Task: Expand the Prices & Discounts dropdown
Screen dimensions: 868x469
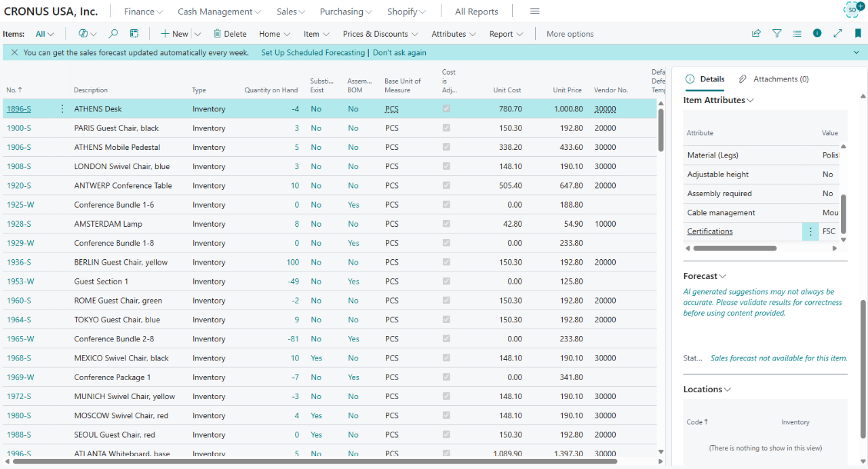Action: coord(380,34)
